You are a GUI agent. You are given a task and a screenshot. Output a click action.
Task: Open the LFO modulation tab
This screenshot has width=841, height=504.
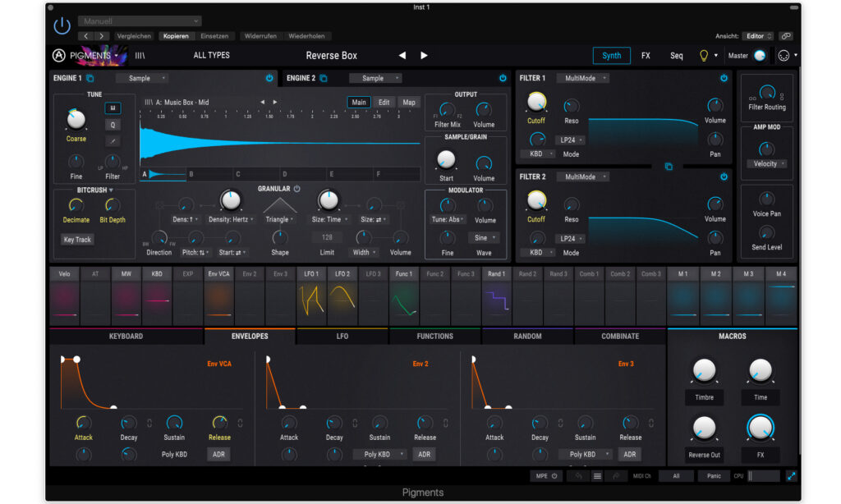pyautogui.click(x=342, y=337)
